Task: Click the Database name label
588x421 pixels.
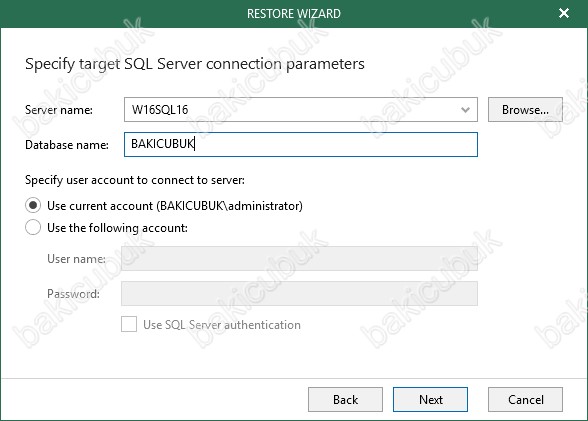Action: tap(67, 145)
